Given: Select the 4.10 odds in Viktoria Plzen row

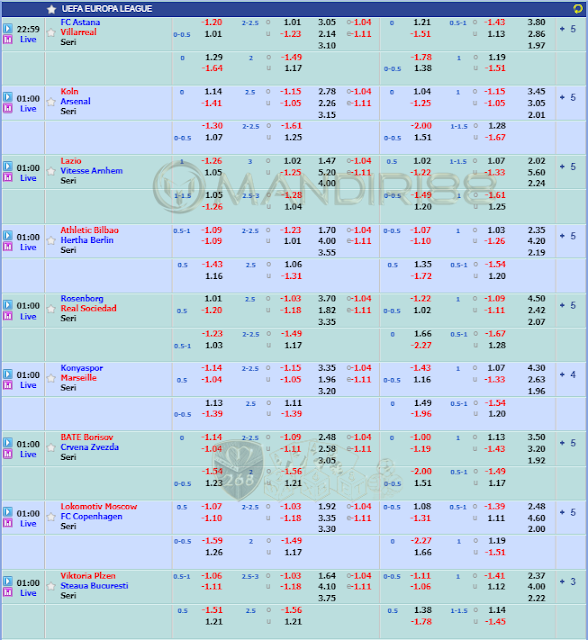Looking at the screenshot, I should click(x=327, y=587).
